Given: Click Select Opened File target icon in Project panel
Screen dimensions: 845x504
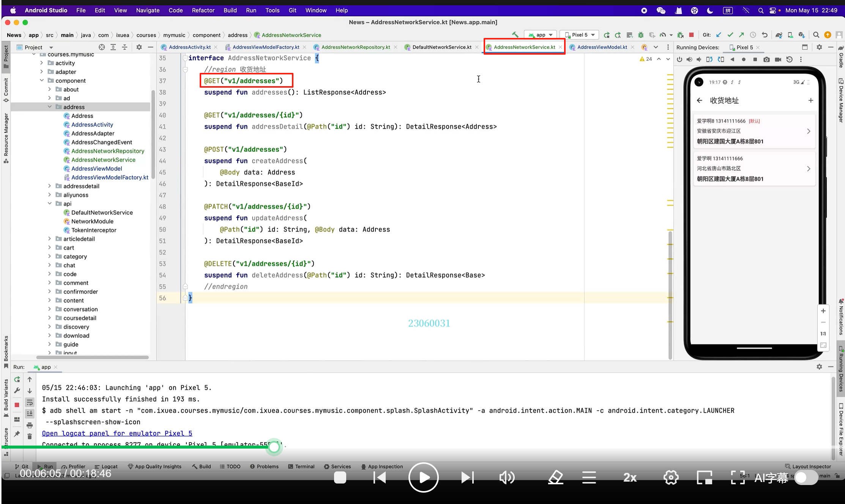Looking at the screenshot, I should [102, 47].
